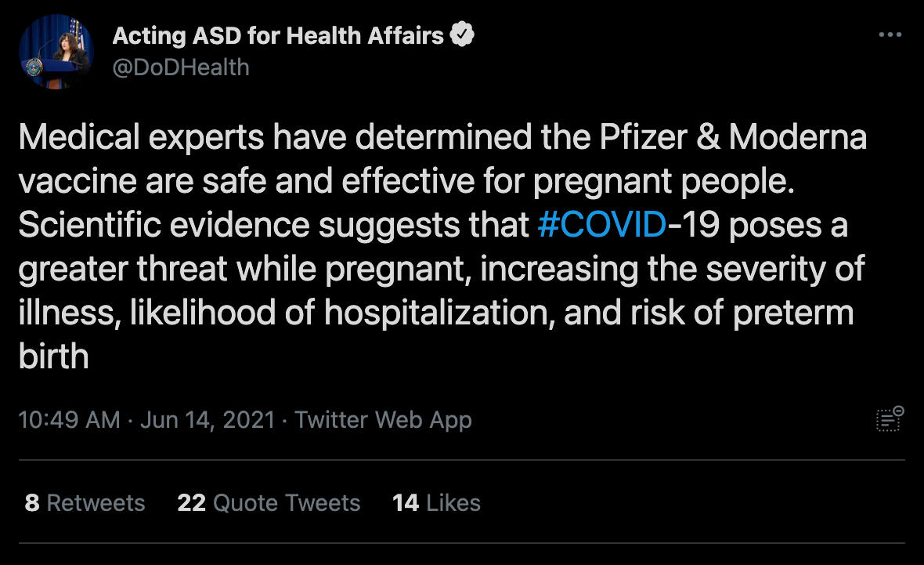Screen dimensions: 924x565
Task: Click the Acting ASD profile avatar
Action: (x=56, y=52)
